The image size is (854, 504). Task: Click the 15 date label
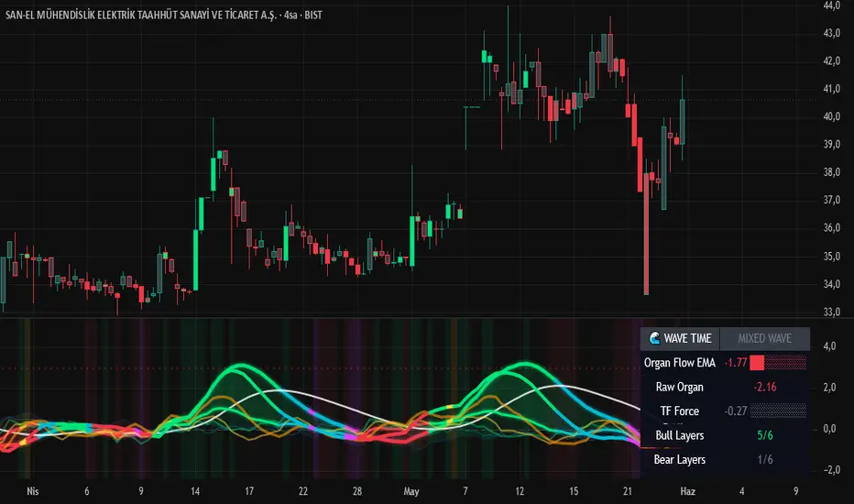click(x=574, y=491)
